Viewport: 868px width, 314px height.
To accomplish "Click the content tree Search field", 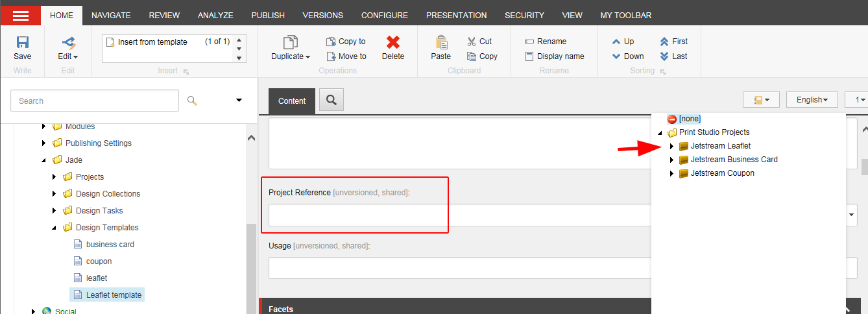I will pyautogui.click(x=95, y=101).
